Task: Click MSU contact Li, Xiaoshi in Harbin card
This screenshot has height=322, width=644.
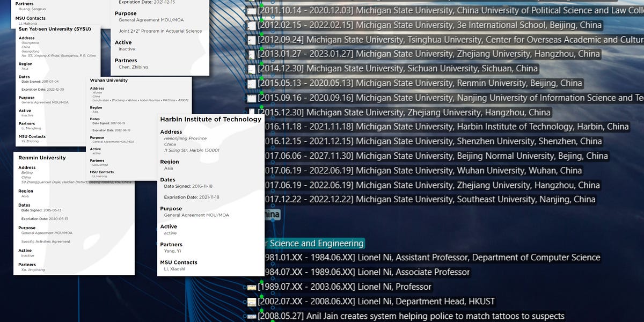Action: (174, 269)
